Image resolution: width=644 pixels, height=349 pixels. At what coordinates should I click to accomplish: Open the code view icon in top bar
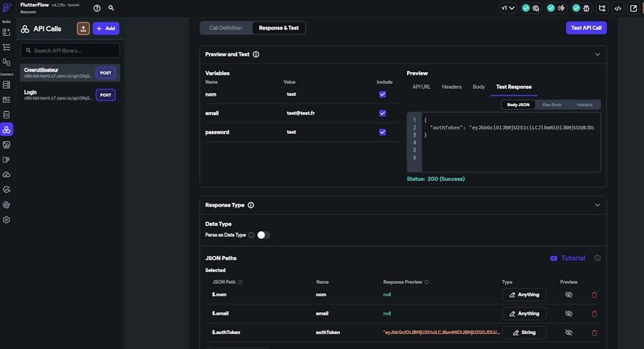[618, 8]
